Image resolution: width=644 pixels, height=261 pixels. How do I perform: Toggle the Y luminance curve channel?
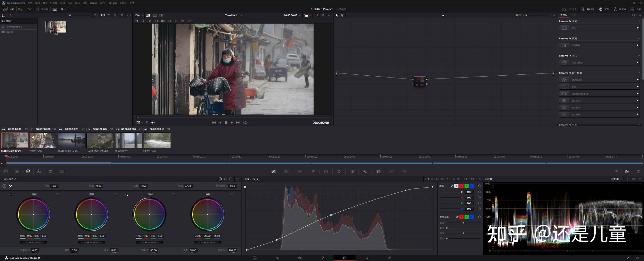point(456,186)
